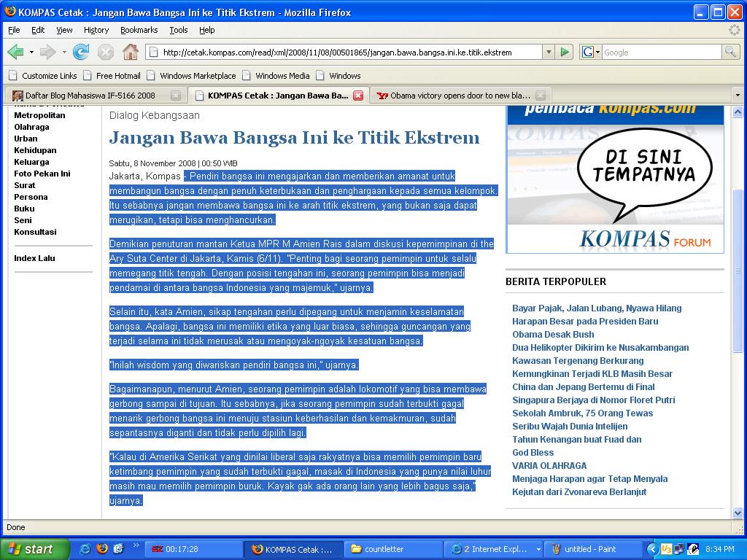The image size is (747, 560).
Task: Click the Index Lalu link
Action: tap(35, 258)
